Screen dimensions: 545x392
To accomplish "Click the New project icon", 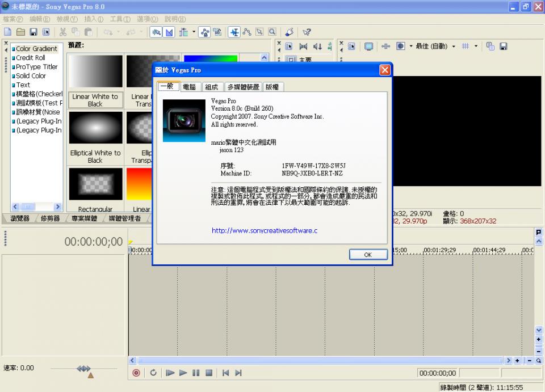I will click(8, 32).
